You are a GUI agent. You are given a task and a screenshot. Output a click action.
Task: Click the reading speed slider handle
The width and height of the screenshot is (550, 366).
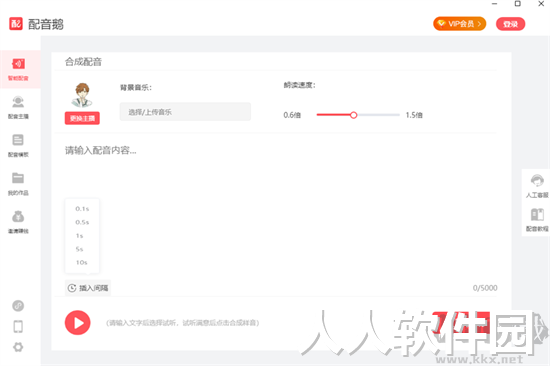(x=354, y=115)
